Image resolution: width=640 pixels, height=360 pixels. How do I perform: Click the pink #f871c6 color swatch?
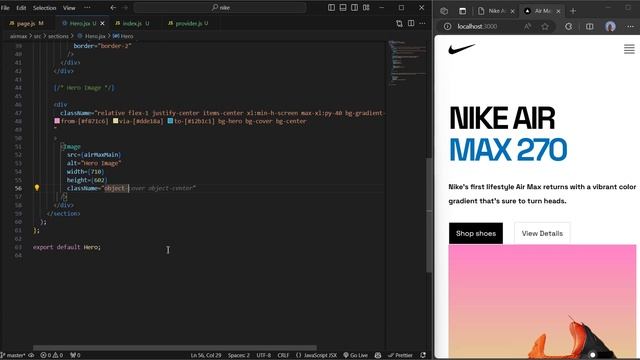pyautogui.click(x=57, y=121)
